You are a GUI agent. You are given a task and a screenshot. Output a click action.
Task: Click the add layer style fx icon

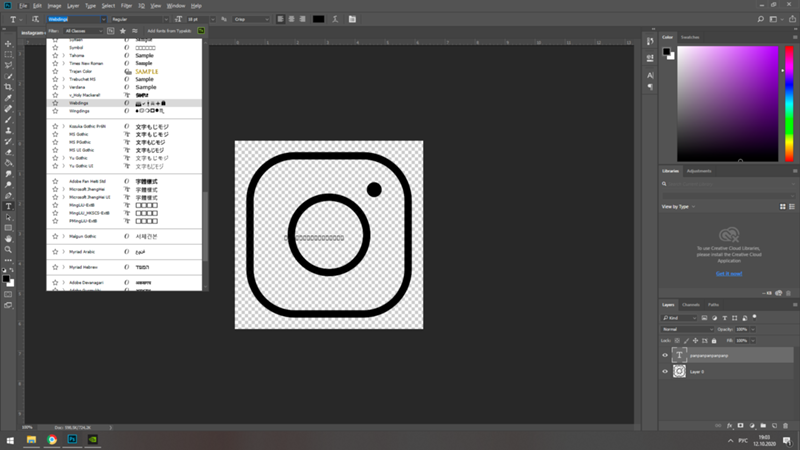click(730, 426)
